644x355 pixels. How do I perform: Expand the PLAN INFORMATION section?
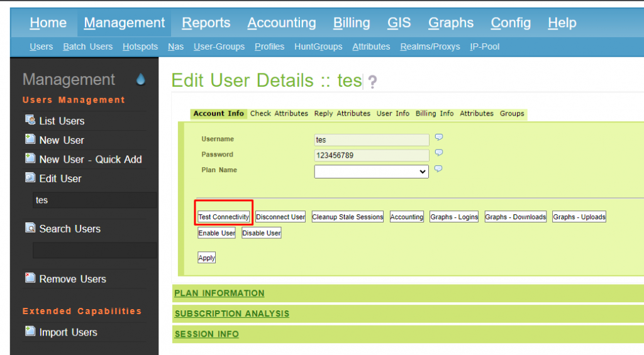click(219, 293)
